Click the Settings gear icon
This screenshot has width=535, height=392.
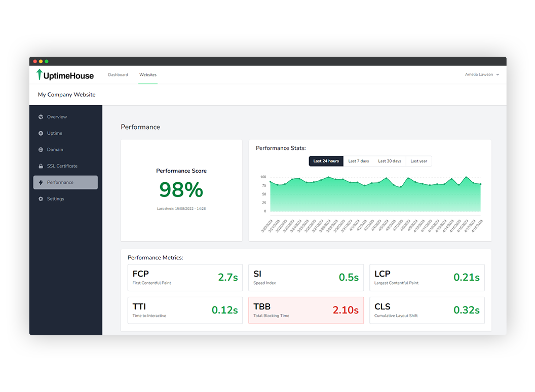click(x=41, y=199)
